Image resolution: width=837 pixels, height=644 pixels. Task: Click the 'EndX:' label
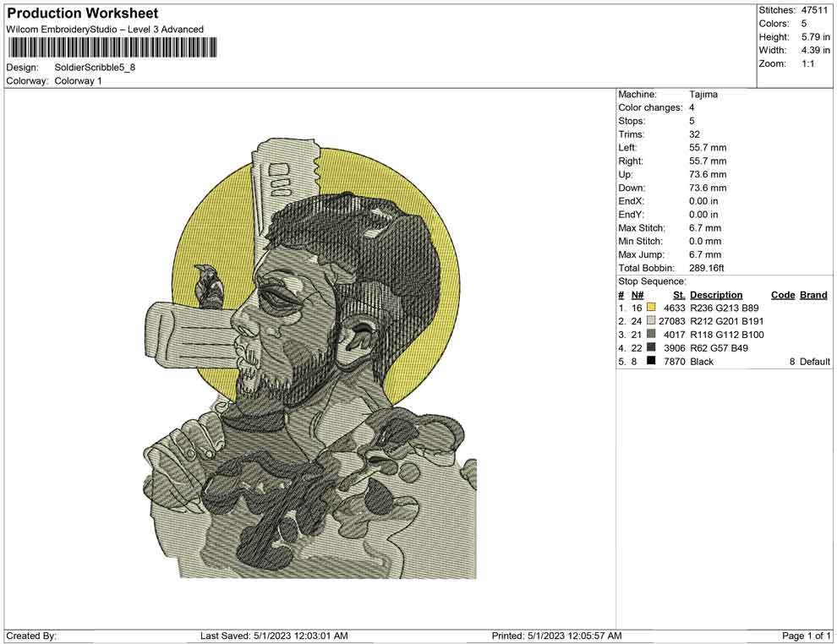point(631,201)
